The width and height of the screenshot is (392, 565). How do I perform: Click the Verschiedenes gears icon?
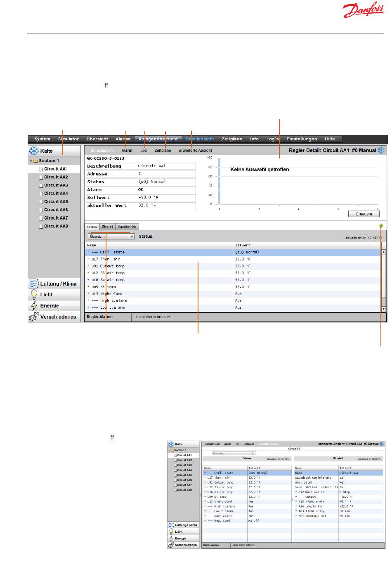point(34,317)
